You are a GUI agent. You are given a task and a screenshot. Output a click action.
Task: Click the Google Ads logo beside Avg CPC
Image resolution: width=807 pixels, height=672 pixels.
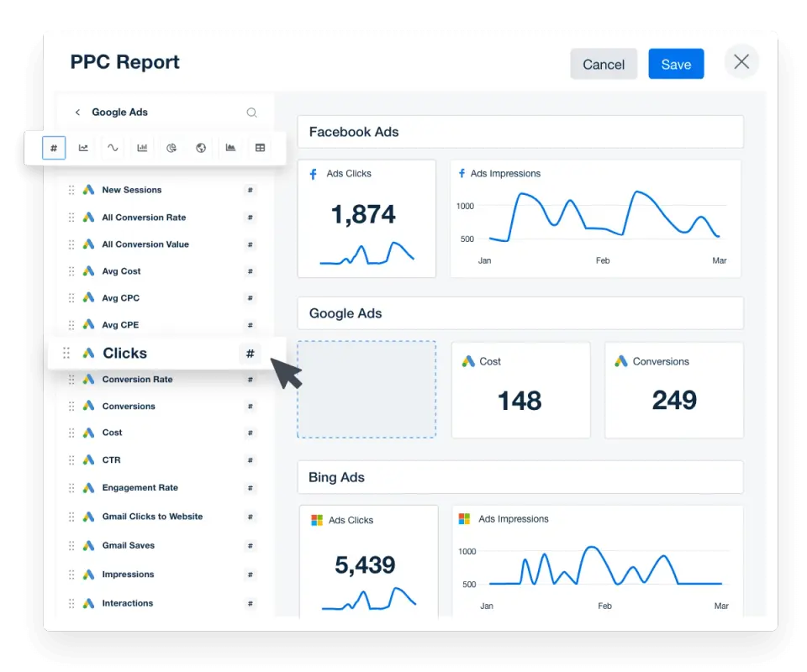pos(88,297)
